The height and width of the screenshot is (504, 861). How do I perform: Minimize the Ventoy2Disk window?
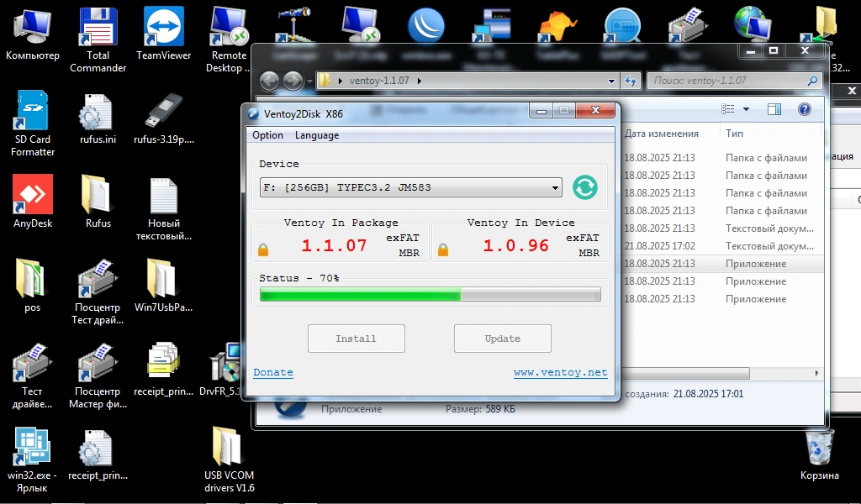click(541, 111)
